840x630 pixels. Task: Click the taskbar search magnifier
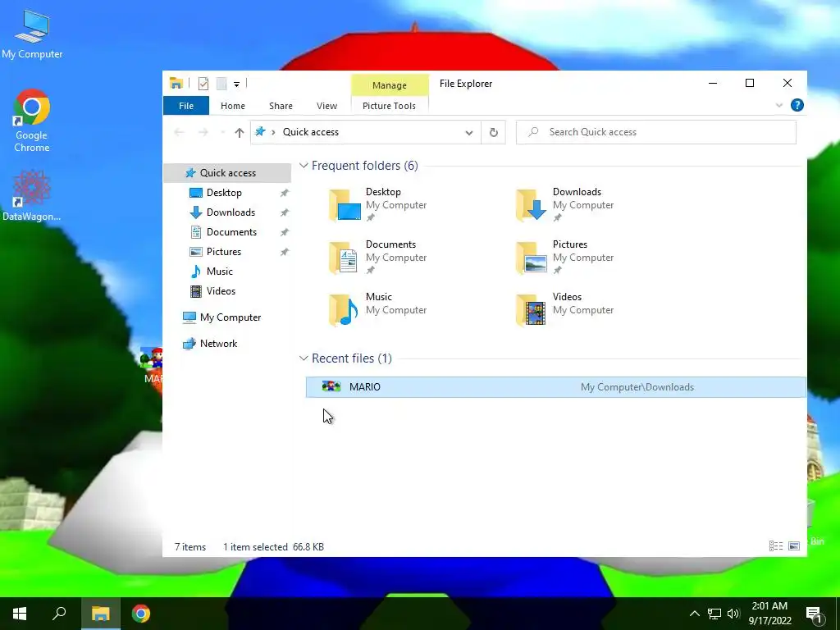[x=59, y=614]
